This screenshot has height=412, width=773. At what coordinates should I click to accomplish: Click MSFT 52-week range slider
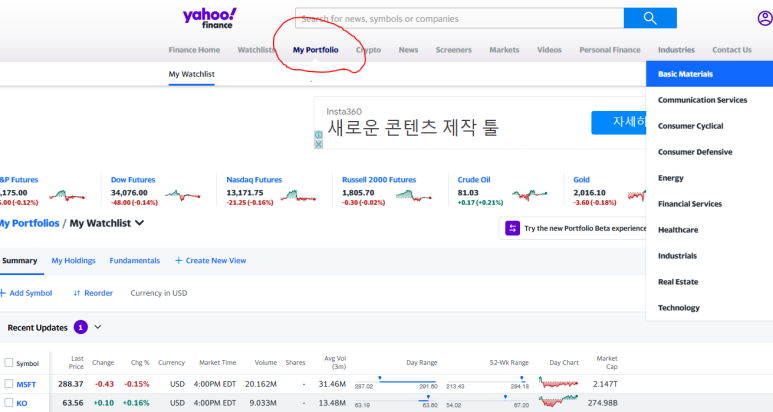coord(487,382)
